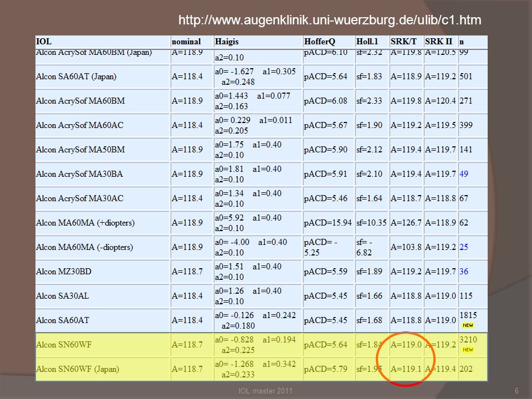This screenshot has height=399, width=532.
Task: Click Haigis a0= -0.828 in SN60WF row
Action: tap(234, 340)
